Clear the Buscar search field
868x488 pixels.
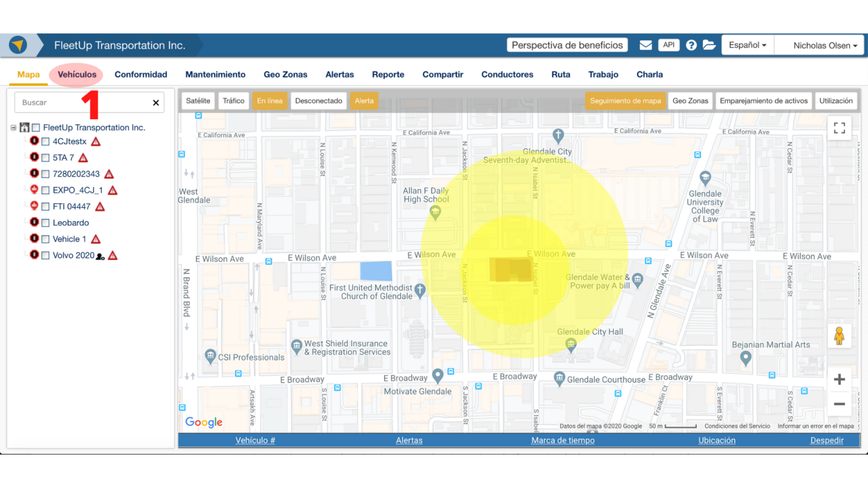coord(156,103)
